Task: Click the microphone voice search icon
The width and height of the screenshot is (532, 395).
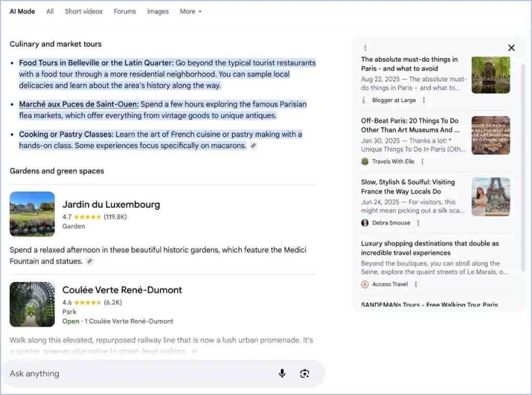Action: coord(282,374)
